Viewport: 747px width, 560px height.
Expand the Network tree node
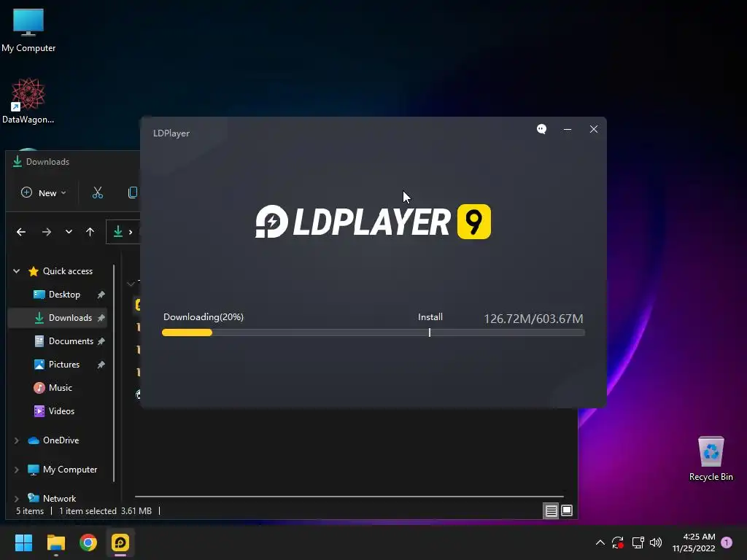point(17,499)
